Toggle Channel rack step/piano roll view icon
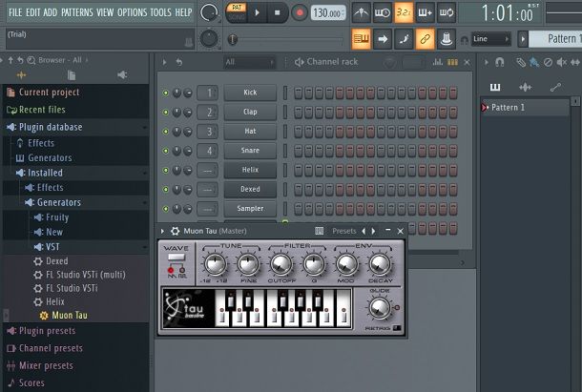 tap(452, 62)
